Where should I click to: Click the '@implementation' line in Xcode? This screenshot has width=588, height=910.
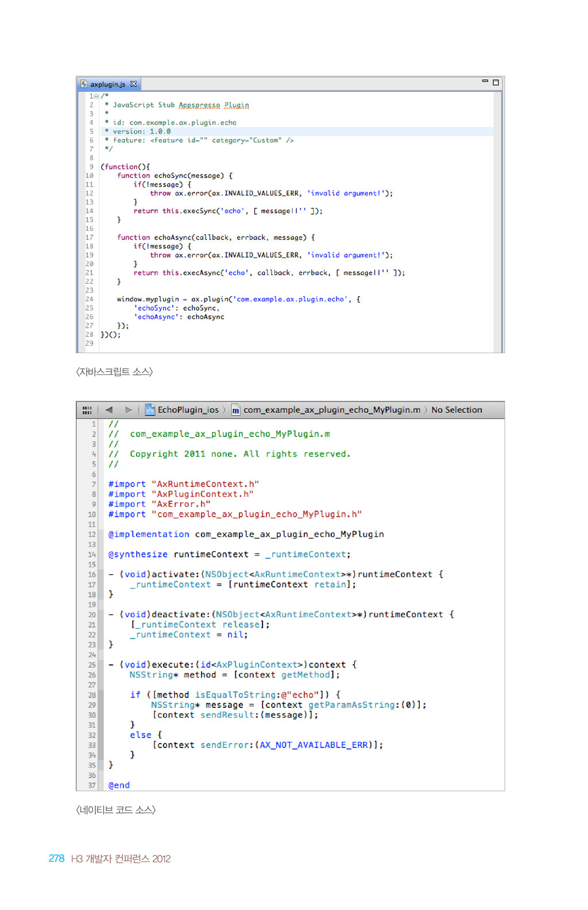pos(246,535)
